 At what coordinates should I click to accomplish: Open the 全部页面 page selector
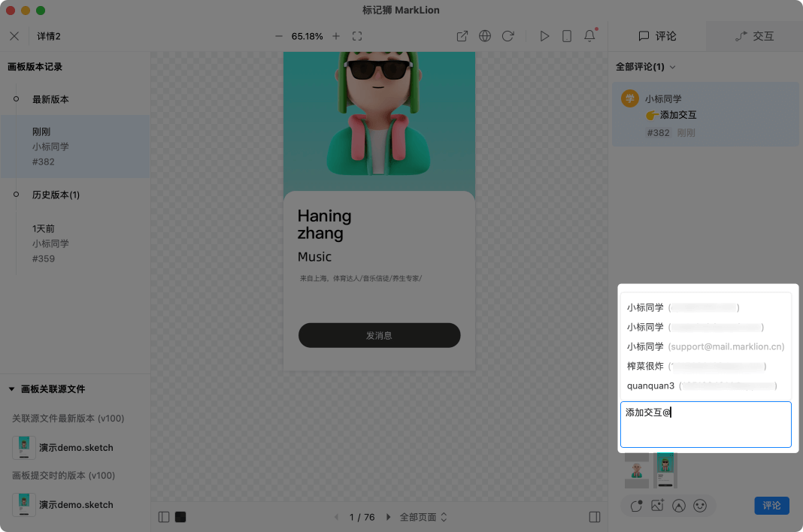coord(417,517)
